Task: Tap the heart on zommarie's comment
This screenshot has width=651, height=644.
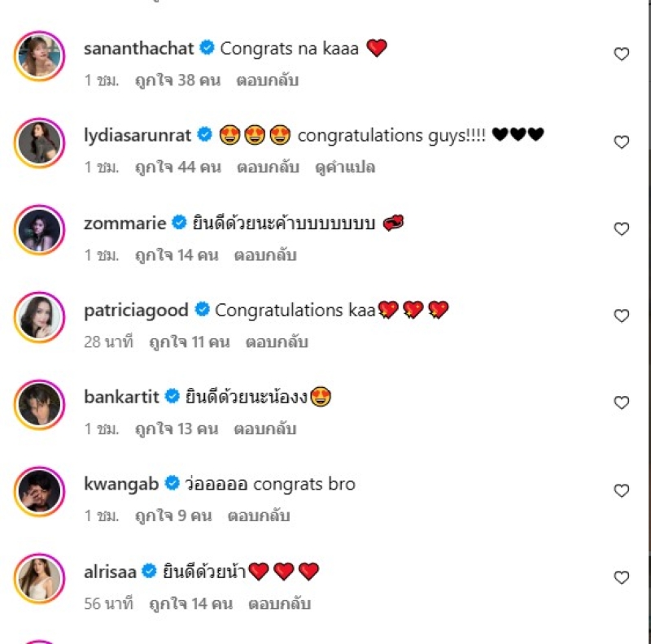Action: click(x=621, y=229)
